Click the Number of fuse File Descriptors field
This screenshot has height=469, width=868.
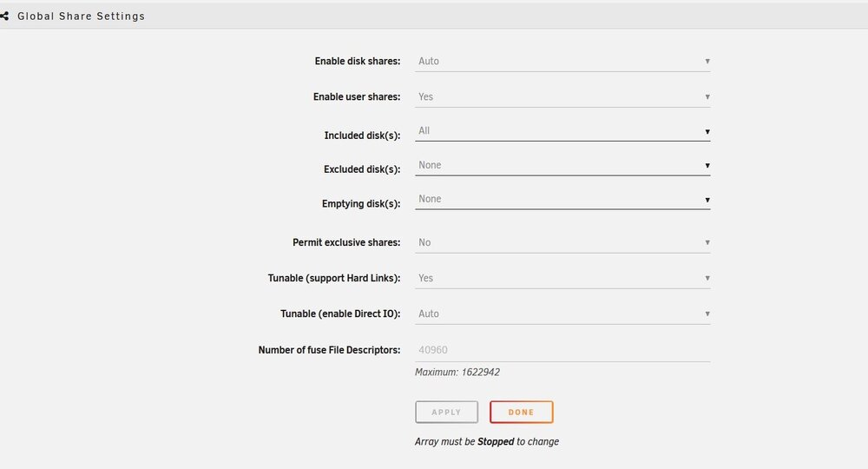(562, 350)
